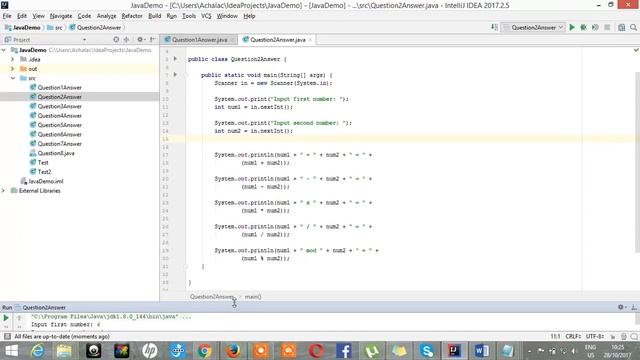Open Windows Start menu

coord(11,351)
